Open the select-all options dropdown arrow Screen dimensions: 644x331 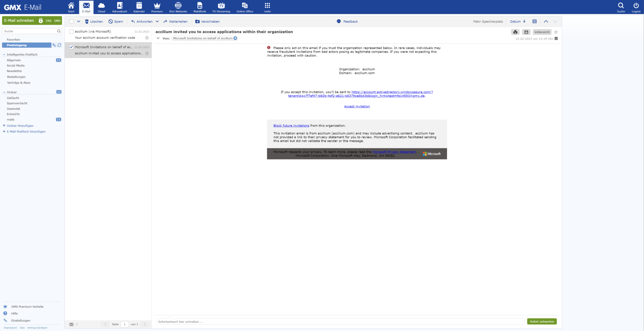point(79,22)
